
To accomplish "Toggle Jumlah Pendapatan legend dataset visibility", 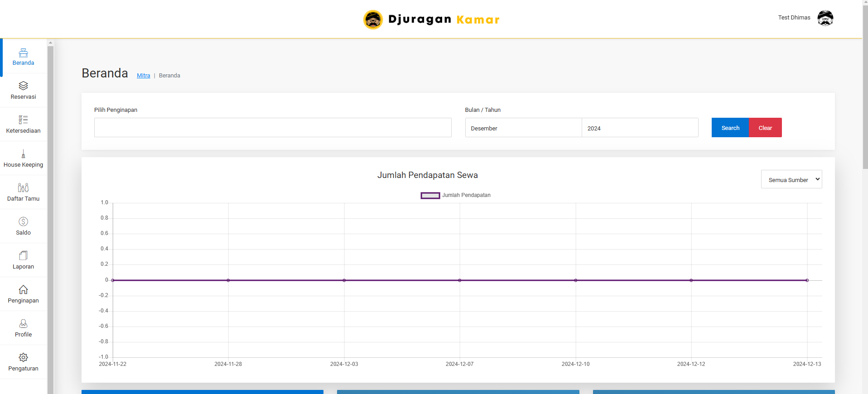I will click(430, 196).
